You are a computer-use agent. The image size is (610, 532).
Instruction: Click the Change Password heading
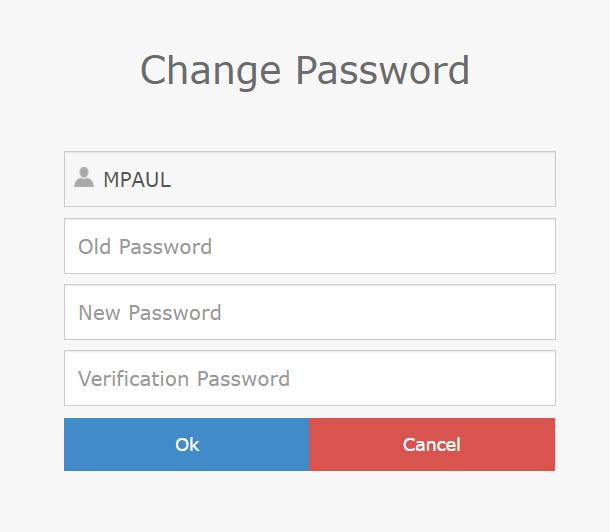tap(305, 70)
